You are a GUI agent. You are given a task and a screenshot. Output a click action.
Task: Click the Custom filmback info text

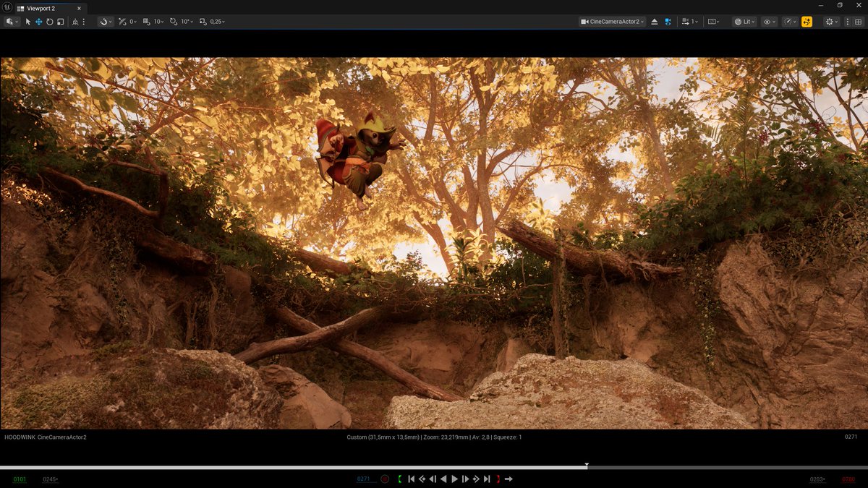point(434,437)
